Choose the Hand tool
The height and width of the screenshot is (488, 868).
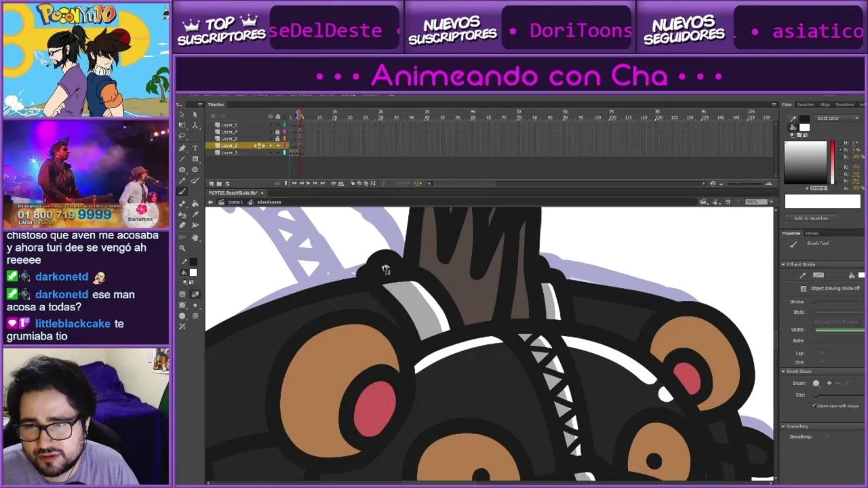(195, 237)
